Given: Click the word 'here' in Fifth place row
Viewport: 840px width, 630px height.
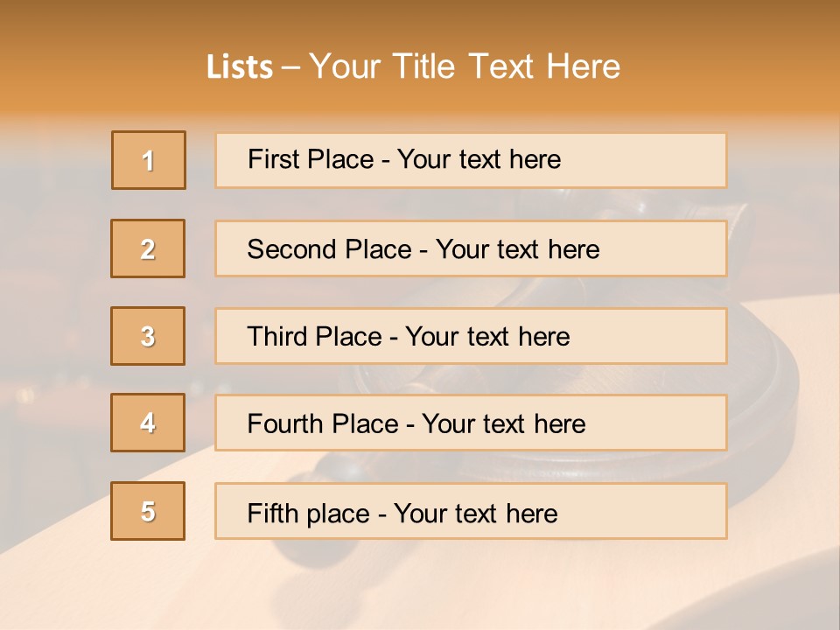Looking at the screenshot, I should click(532, 514).
